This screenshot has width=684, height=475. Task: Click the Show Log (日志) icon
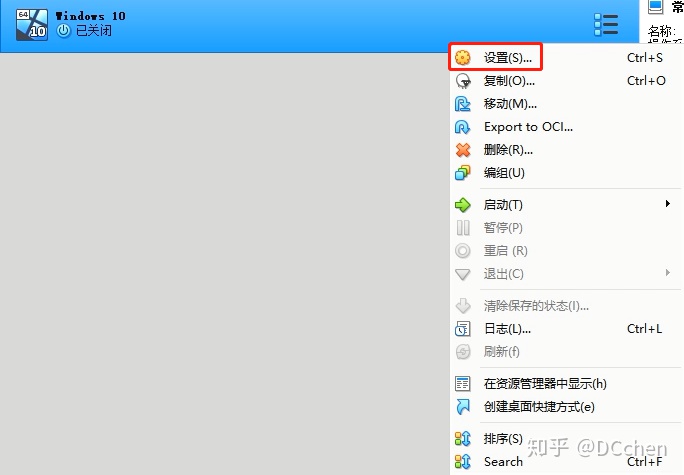462,329
